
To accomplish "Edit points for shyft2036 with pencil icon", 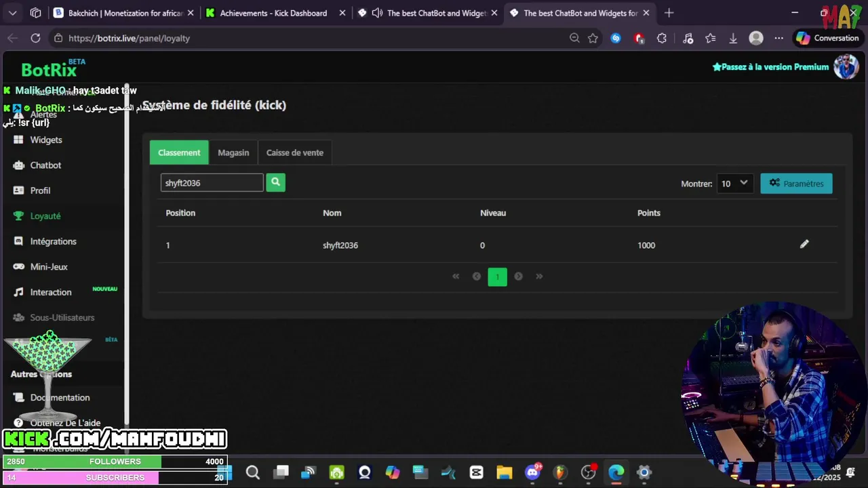I will point(804,244).
